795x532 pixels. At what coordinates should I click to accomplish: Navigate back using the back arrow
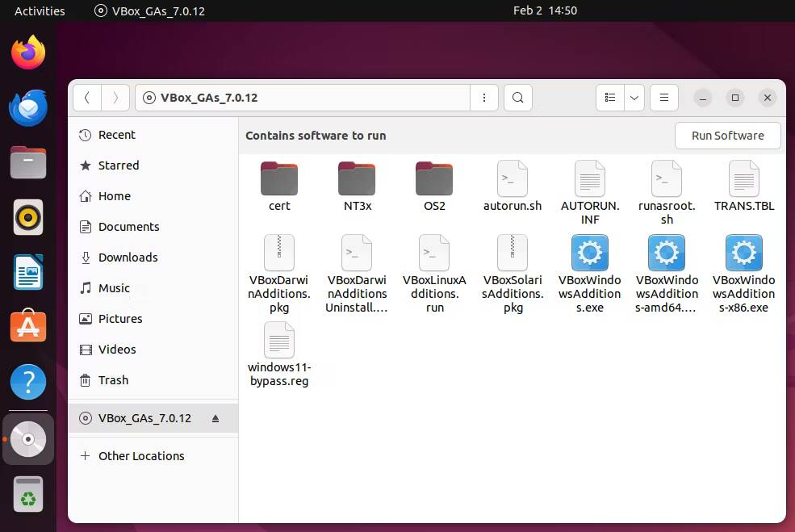click(86, 97)
